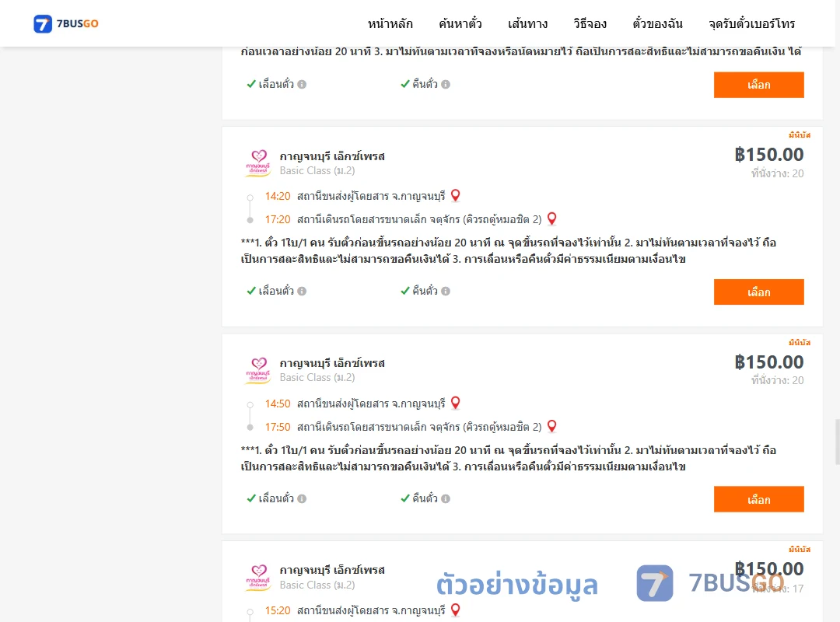Open เส้นทาง menu item
Image resolution: width=840 pixels, height=622 pixels.
pyautogui.click(x=527, y=23)
